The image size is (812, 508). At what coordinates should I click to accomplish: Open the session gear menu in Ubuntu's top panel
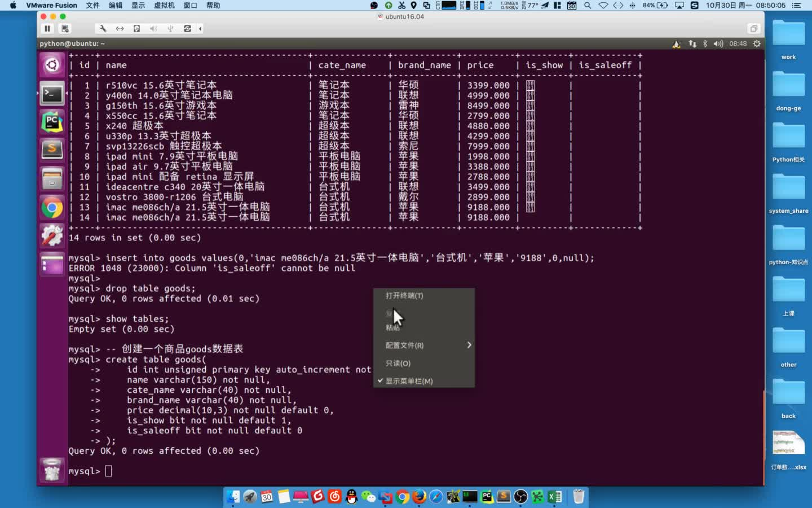[756, 43]
